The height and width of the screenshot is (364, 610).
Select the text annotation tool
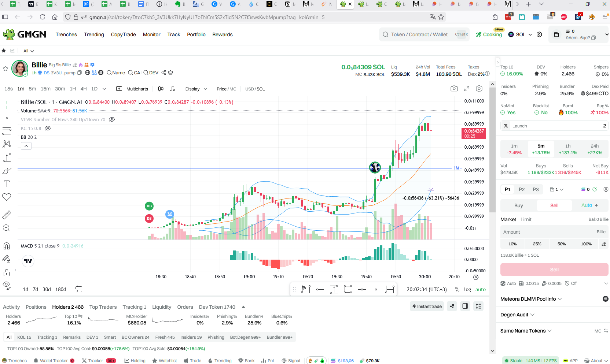pos(7,184)
